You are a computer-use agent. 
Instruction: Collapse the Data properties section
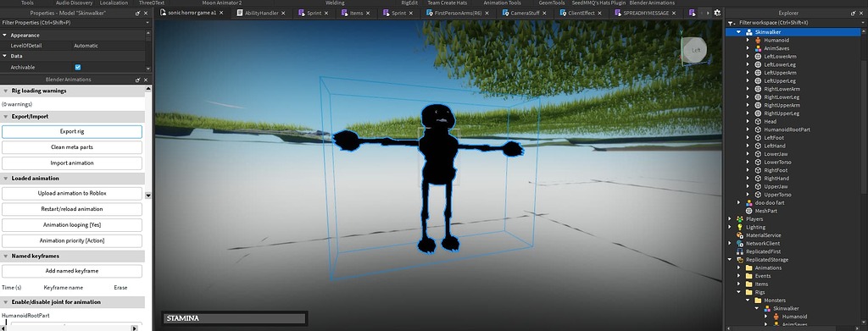[x=5, y=57]
